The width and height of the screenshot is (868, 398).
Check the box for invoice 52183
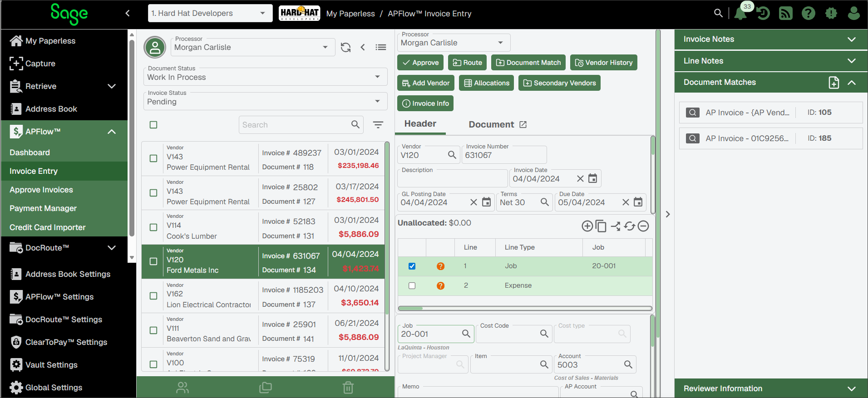[x=153, y=227]
